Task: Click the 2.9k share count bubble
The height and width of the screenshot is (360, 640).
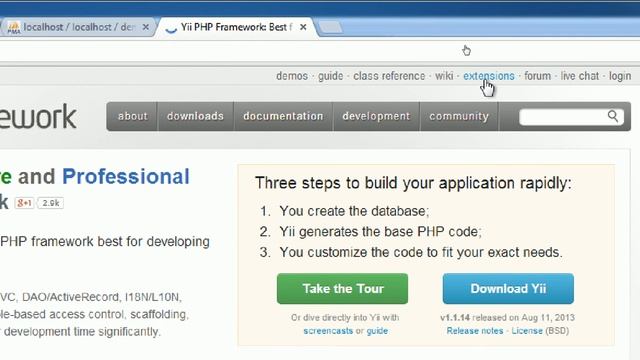Action: tap(51, 203)
